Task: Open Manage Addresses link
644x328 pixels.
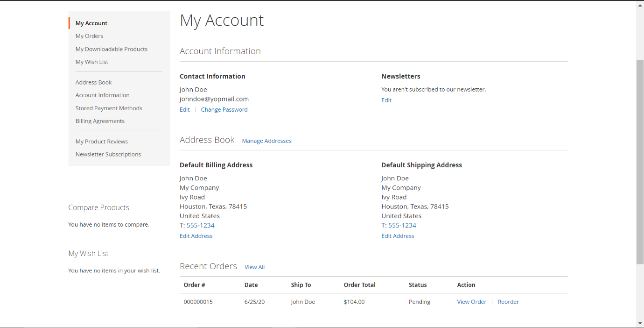Action: coord(266,141)
